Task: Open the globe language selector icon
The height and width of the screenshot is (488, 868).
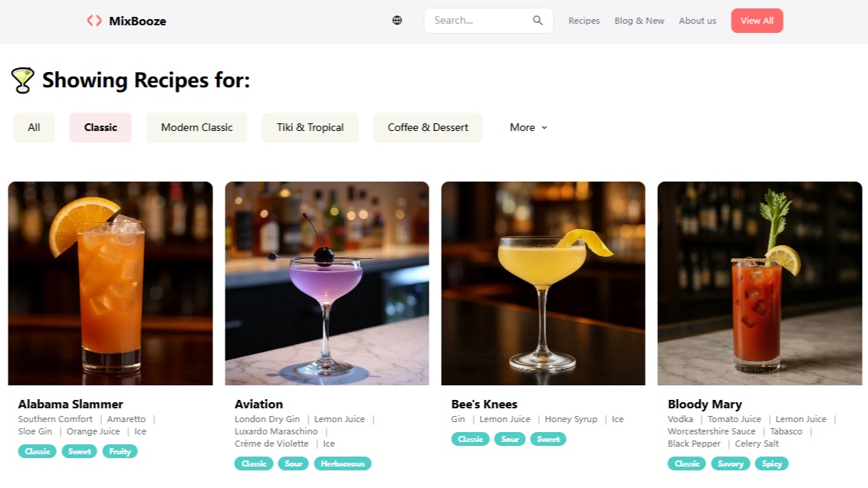Action: tap(396, 20)
